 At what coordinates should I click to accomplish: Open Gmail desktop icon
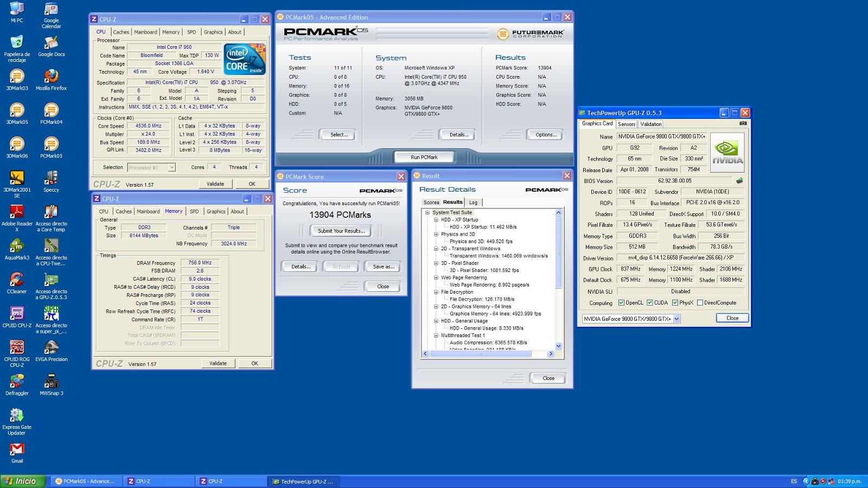(x=17, y=453)
